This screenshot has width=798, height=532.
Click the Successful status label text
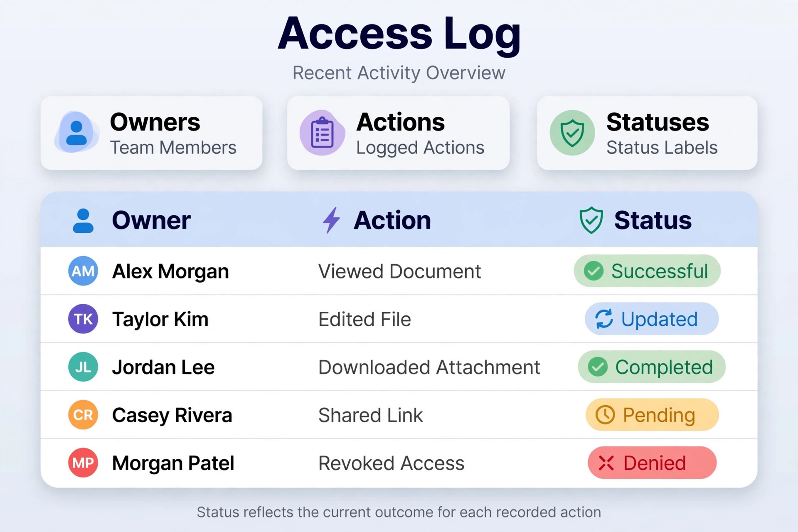(660, 271)
